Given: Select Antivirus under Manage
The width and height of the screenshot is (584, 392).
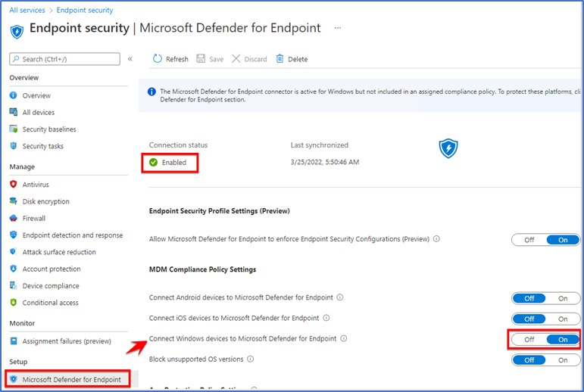Looking at the screenshot, I should (36, 185).
